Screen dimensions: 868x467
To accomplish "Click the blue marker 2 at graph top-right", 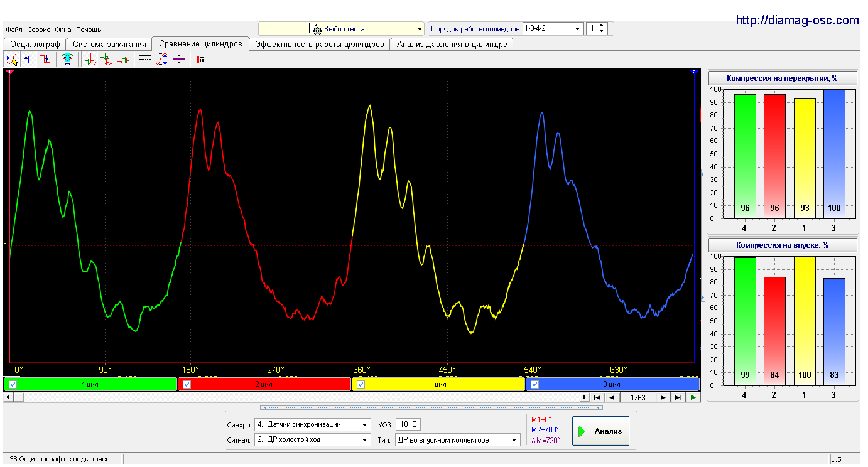I will tap(695, 72).
